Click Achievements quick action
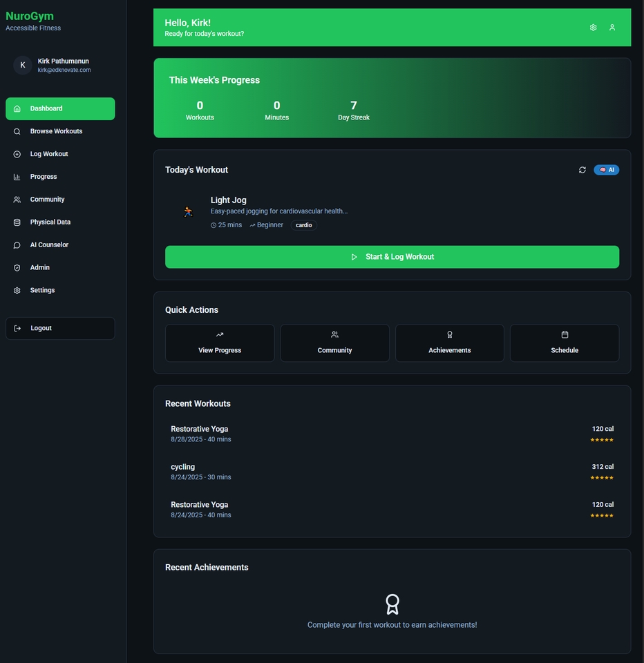Image resolution: width=644 pixels, height=663 pixels. click(x=450, y=343)
